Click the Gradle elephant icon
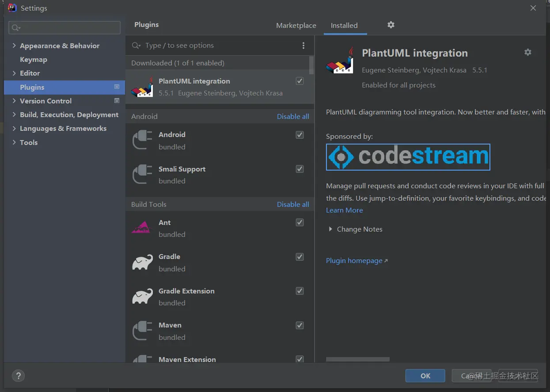This screenshot has width=550, height=392. (142, 263)
